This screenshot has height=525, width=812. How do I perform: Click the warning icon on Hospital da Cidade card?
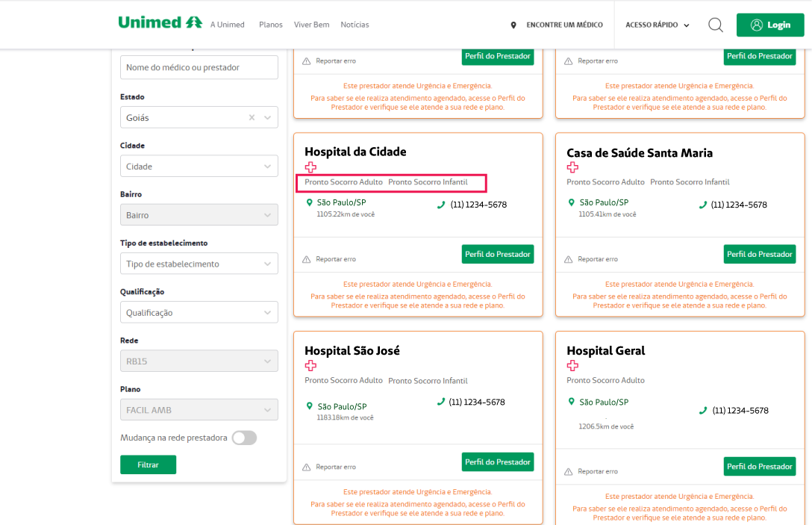[x=307, y=259]
